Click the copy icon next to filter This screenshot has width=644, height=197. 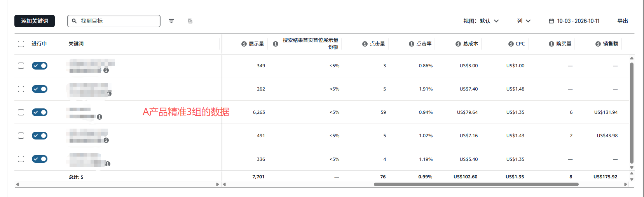190,21
